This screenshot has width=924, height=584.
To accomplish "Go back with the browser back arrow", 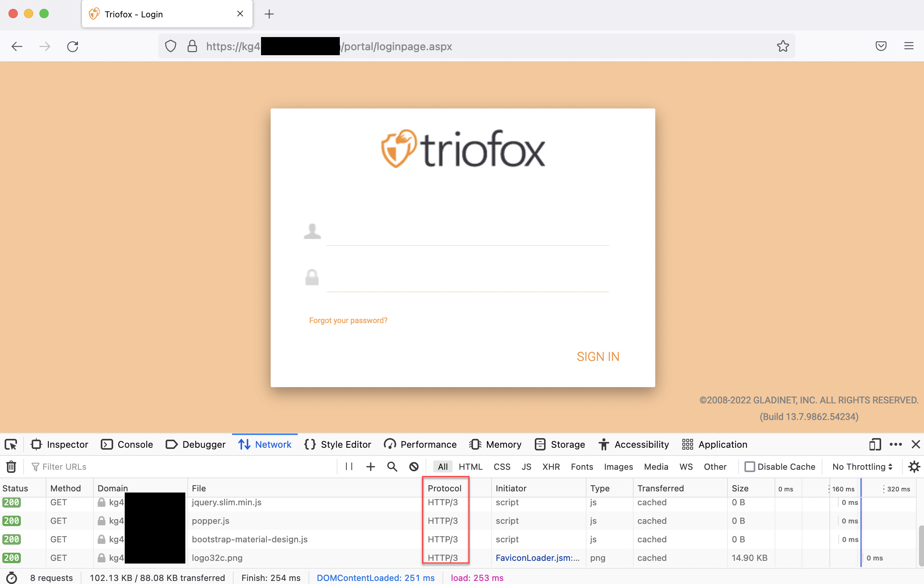I will coord(17,47).
